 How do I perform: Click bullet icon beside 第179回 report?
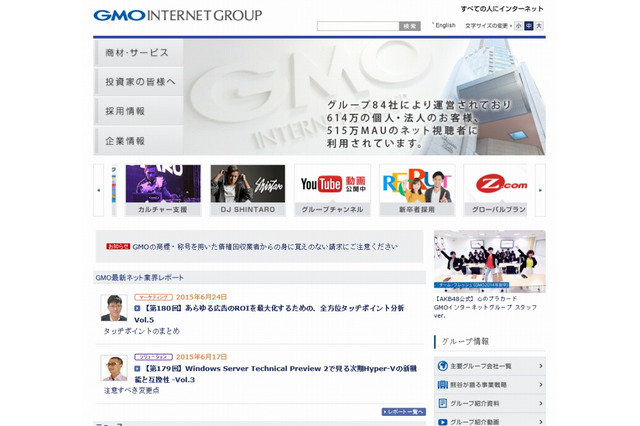pos(137,368)
